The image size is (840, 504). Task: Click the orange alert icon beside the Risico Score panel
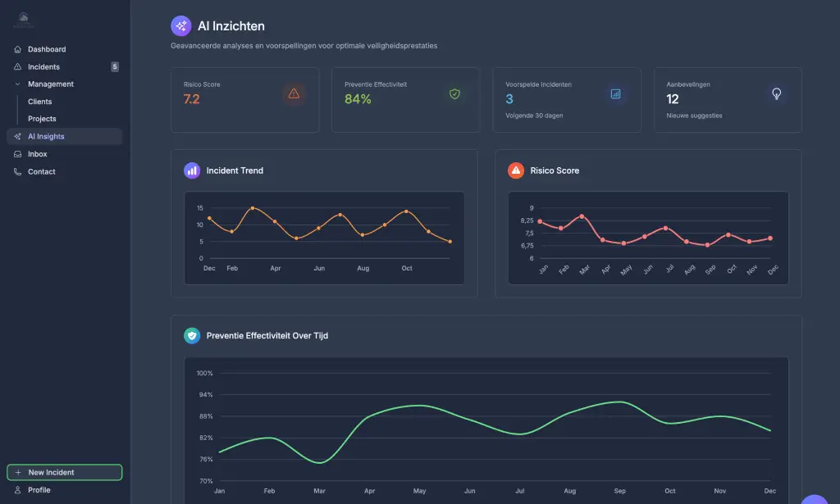516,170
